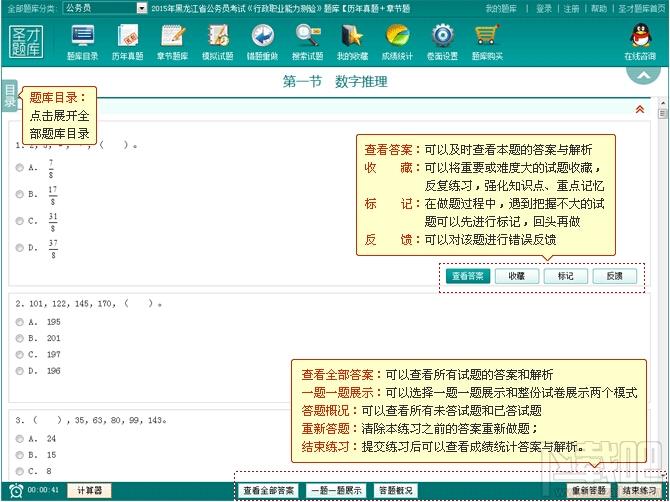This screenshot has width=670, height=502.
Task: Click the 00:00:41 timer text
Action: point(43,490)
